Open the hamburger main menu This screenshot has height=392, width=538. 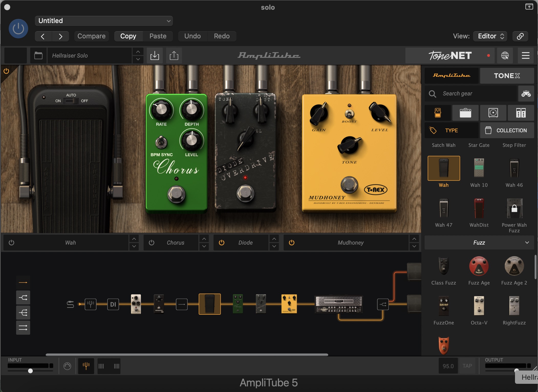tap(525, 56)
